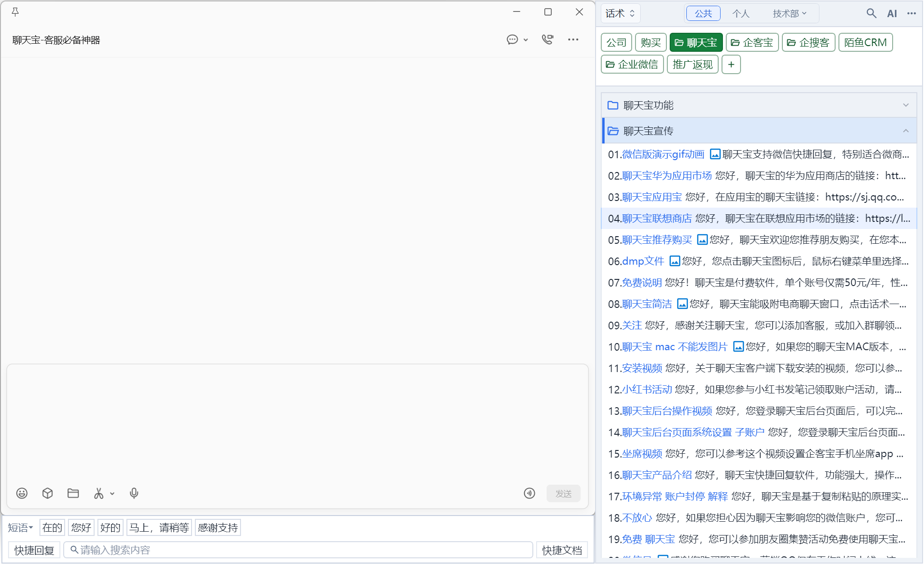Collapse the 聊天宝宣传 group chevron
This screenshot has width=924, height=564.
906,131
